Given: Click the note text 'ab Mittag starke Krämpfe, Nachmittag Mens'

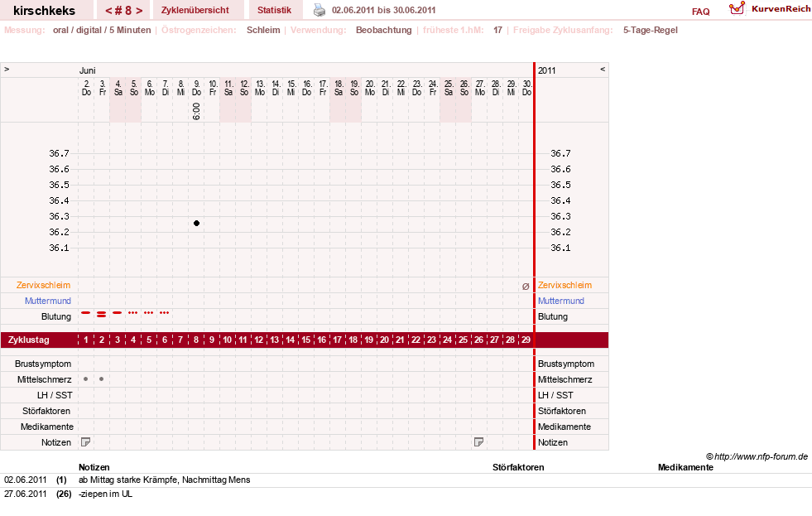Looking at the screenshot, I should [164, 480].
